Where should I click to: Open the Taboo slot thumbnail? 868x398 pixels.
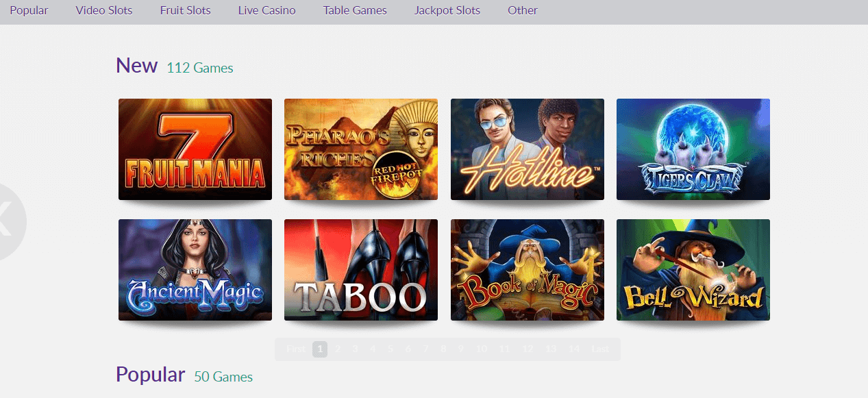pyautogui.click(x=361, y=270)
